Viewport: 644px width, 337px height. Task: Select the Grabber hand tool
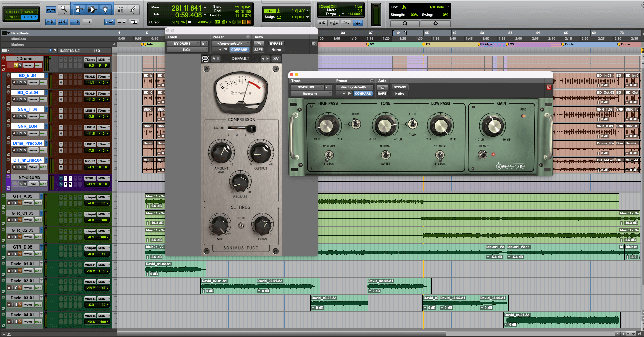[105, 9]
